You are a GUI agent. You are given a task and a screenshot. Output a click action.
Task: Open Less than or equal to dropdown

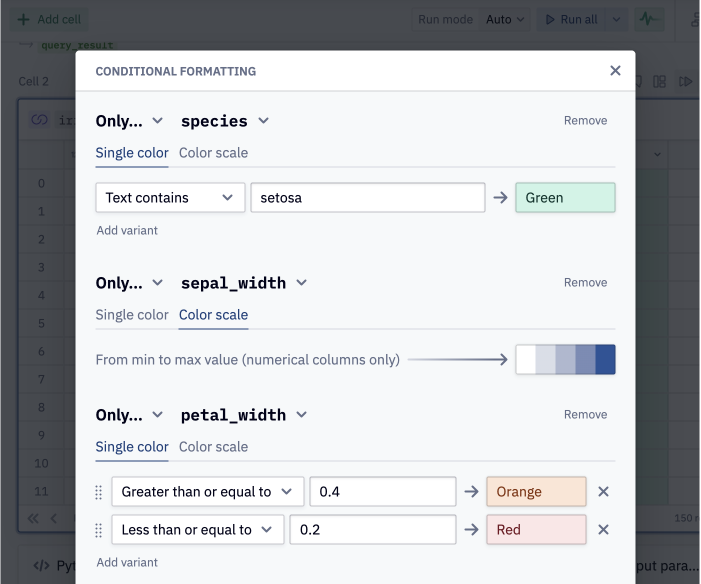(198, 530)
